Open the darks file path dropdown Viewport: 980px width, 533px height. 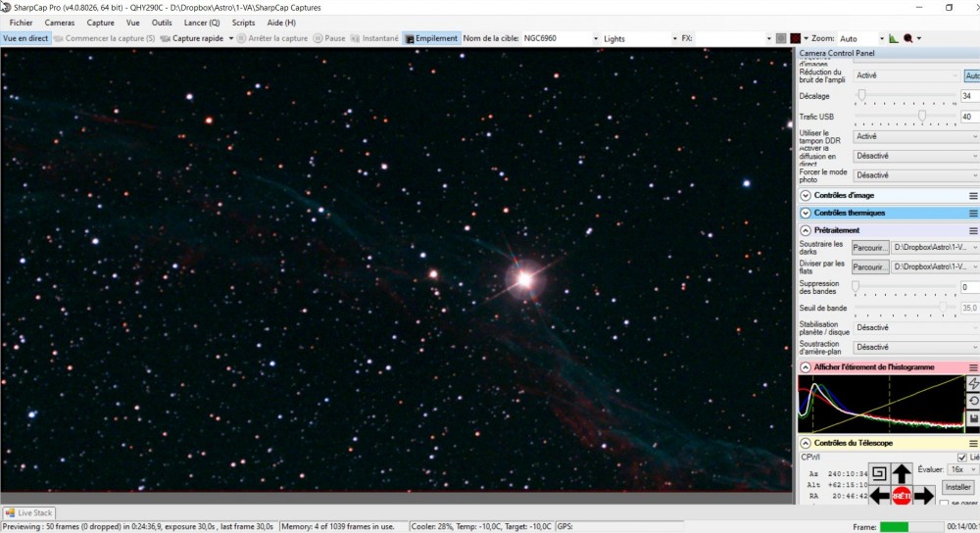(935, 248)
